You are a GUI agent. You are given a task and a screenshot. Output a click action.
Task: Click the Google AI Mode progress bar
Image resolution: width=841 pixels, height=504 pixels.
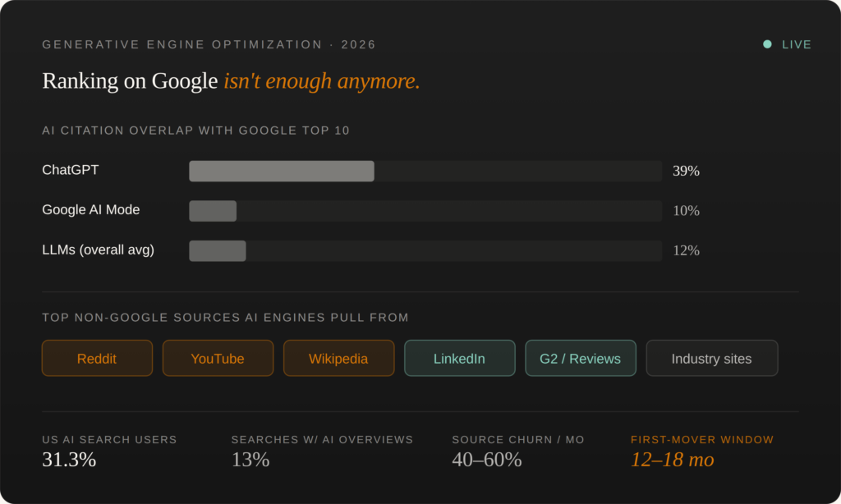425,211
